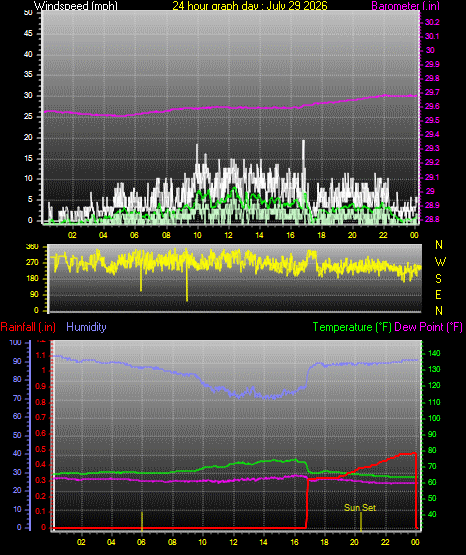The height and width of the screenshot is (555, 466).
Task: Click the sunrise marker line at 06
Action: click(x=142, y=521)
